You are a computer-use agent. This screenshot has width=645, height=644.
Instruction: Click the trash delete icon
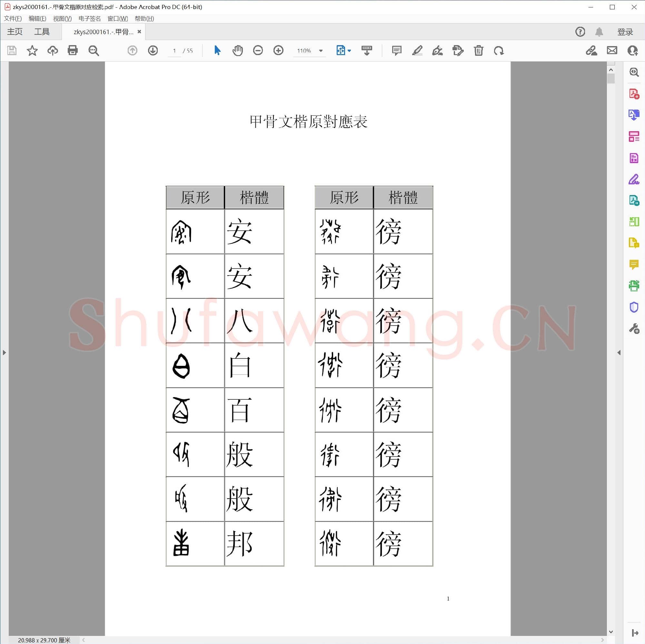tap(478, 50)
